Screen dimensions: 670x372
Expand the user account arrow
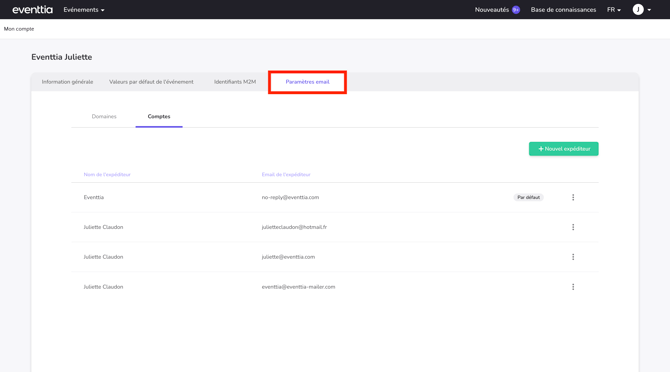pos(649,10)
